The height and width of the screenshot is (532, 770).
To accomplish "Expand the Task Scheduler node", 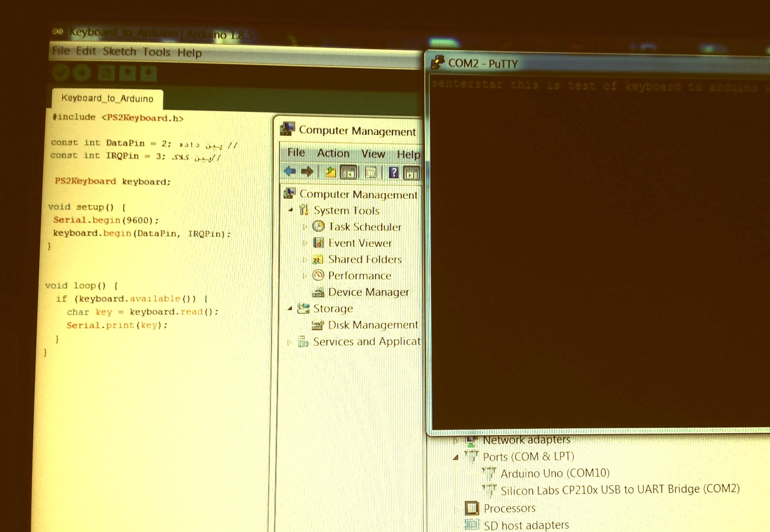I will [x=305, y=227].
